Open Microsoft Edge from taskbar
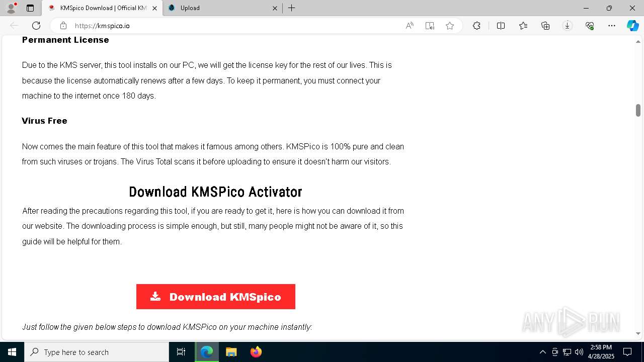 click(x=207, y=352)
